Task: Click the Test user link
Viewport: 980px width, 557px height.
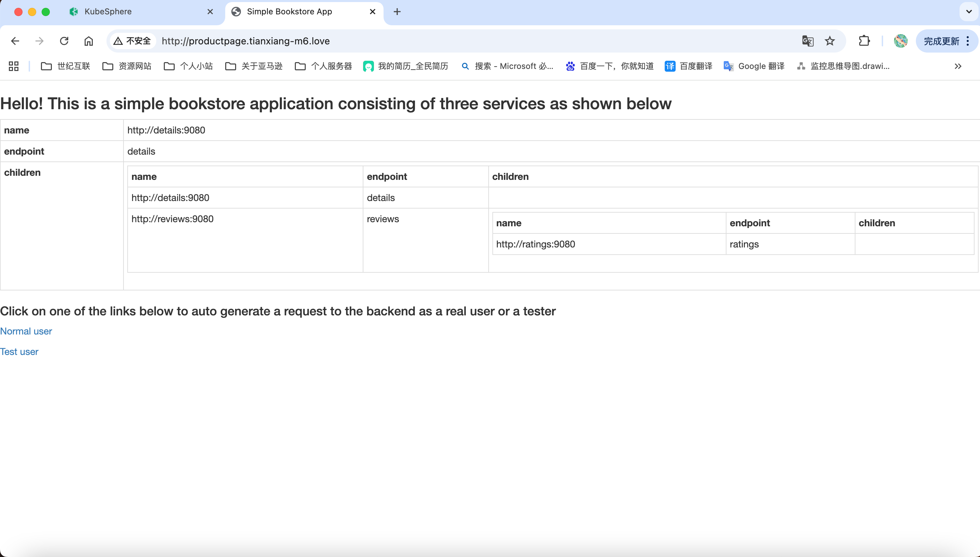Action: tap(19, 352)
